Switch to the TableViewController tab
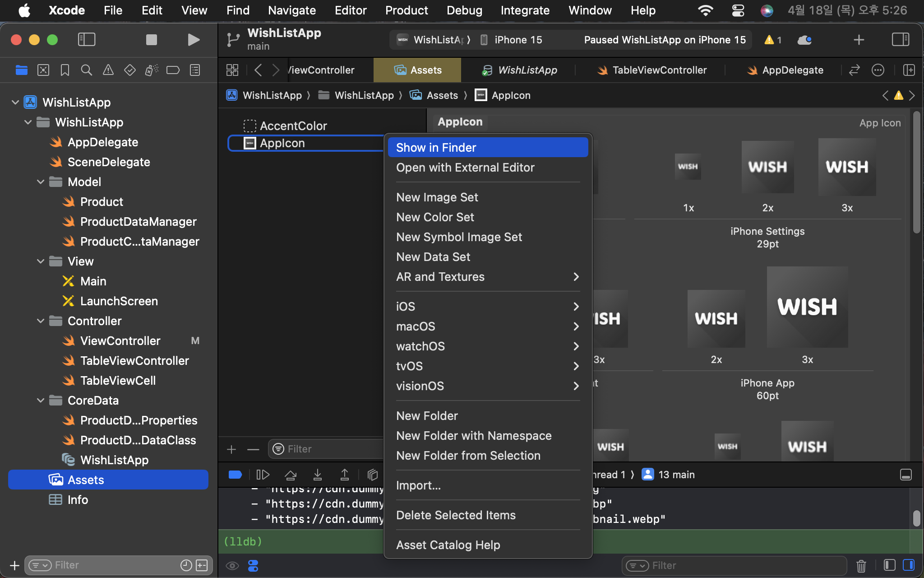This screenshot has height=578, width=924. pos(651,70)
